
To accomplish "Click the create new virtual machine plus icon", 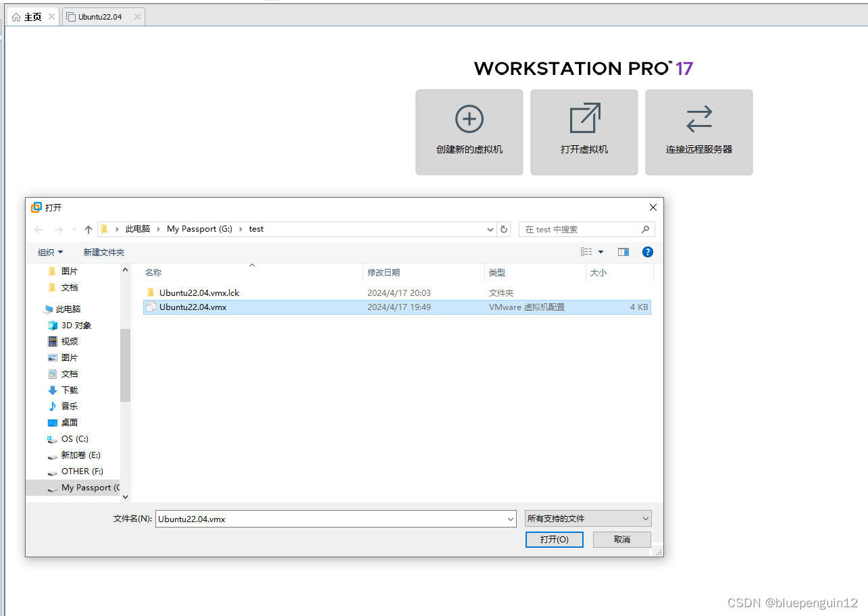I will (469, 119).
